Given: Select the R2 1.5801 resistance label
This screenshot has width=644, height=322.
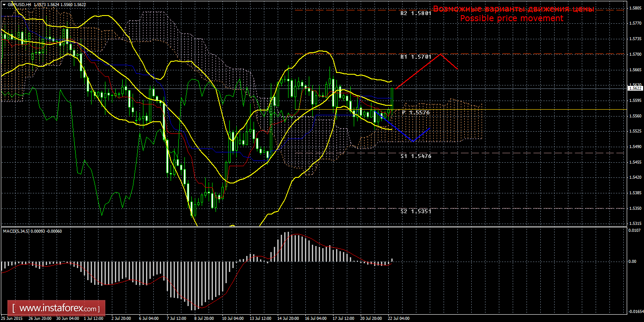Looking at the screenshot, I should [x=416, y=13].
